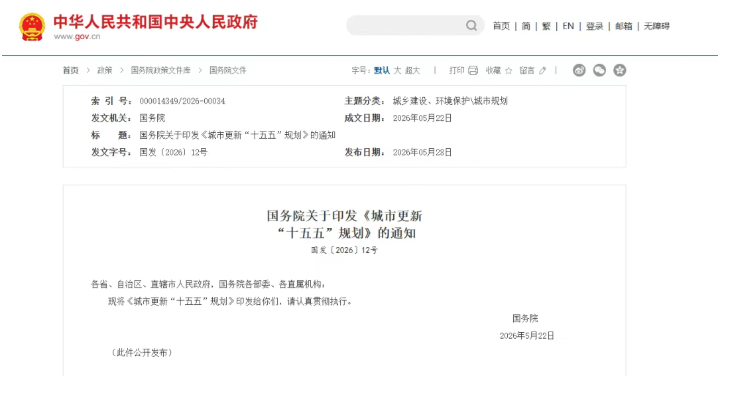Set font size to 超大

pos(412,70)
